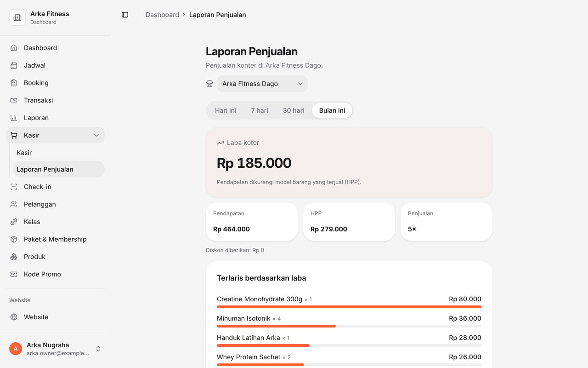Open the Paket & Membership page
Viewport: 588px width, 368px height.
point(55,239)
